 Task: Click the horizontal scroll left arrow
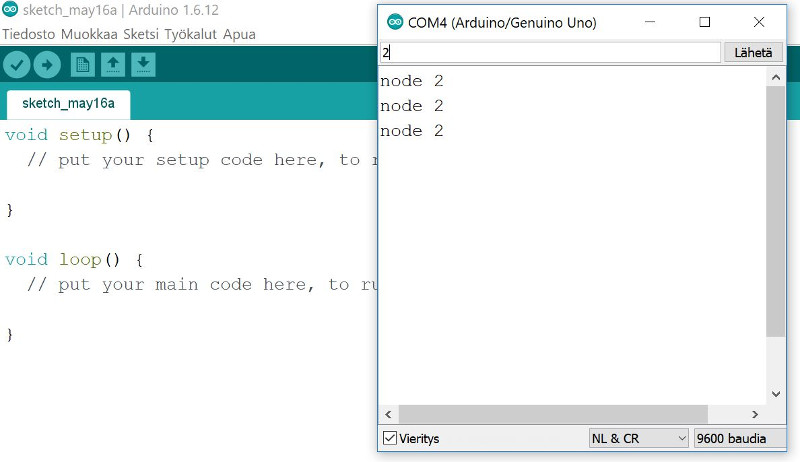[x=388, y=415]
